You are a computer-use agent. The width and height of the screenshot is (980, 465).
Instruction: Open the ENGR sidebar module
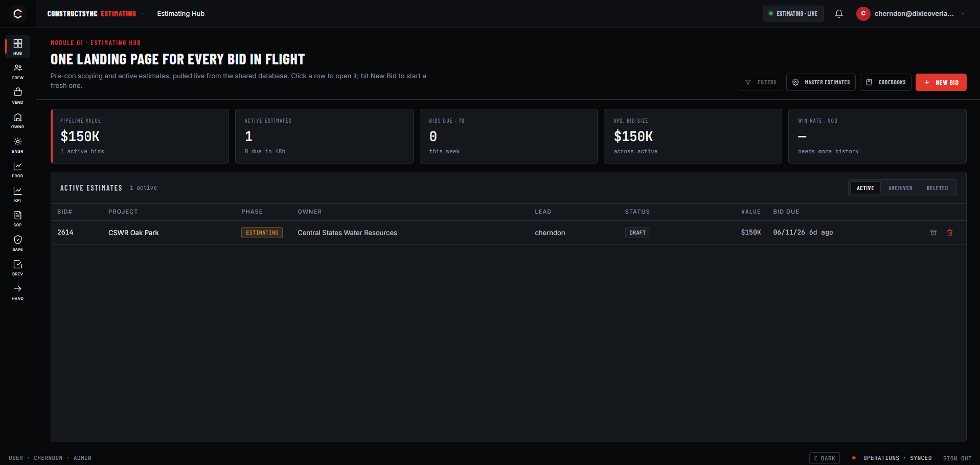point(17,145)
